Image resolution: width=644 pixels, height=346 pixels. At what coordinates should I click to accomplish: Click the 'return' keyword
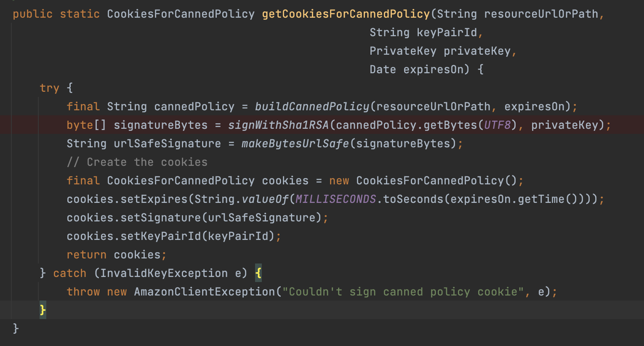(x=87, y=255)
